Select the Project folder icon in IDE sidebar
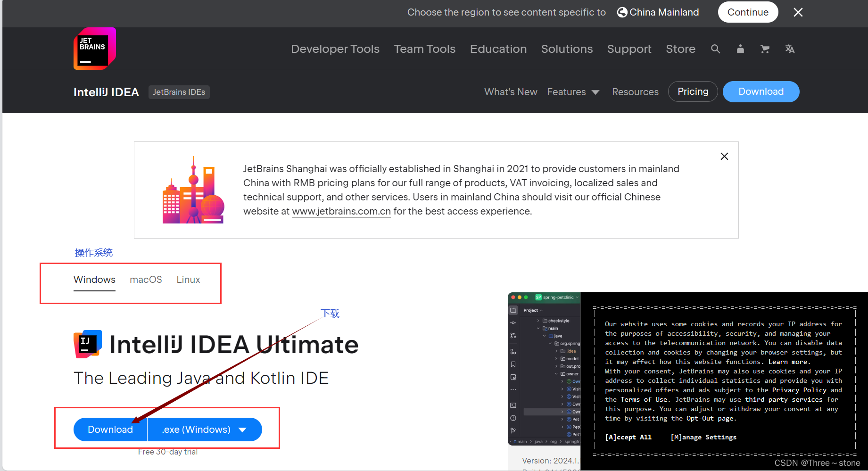The width and height of the screenshot is (868, 471). [x=513, y=310]
